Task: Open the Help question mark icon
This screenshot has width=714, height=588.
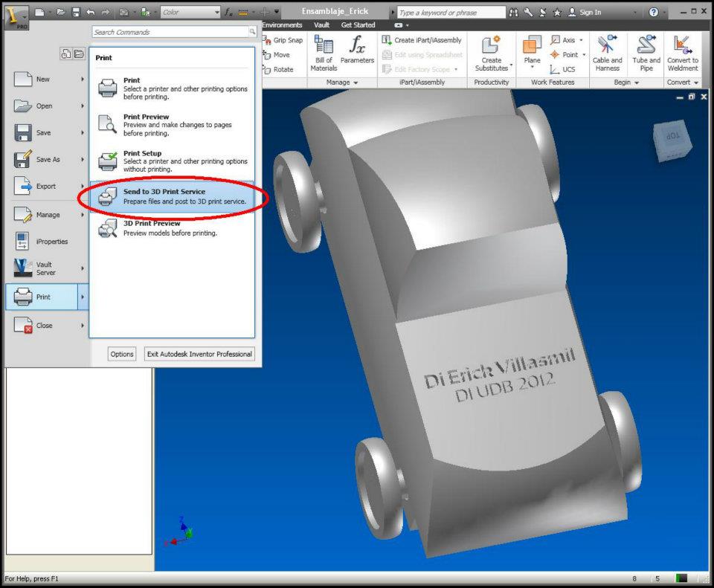Action: click(x=654, y=13)
